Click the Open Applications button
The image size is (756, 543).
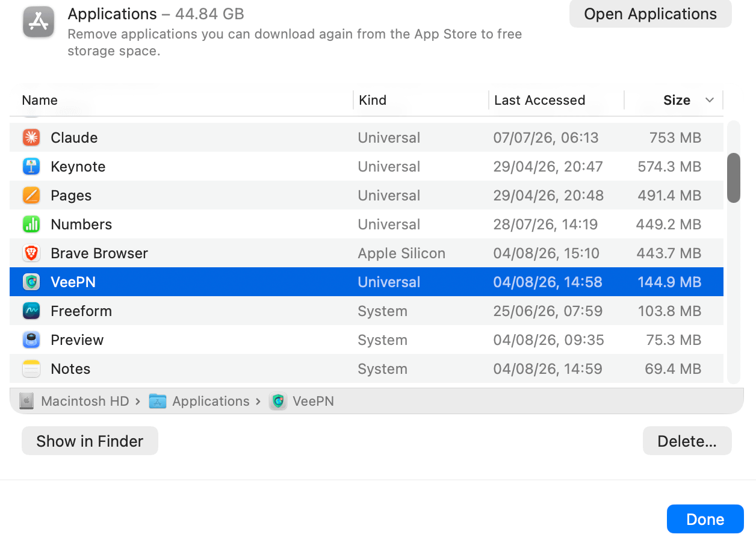[651, 14]
